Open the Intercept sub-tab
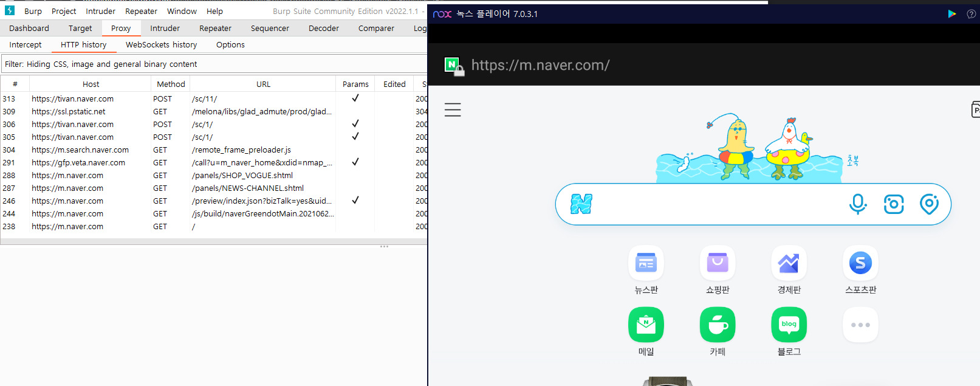 pos(26,44)
